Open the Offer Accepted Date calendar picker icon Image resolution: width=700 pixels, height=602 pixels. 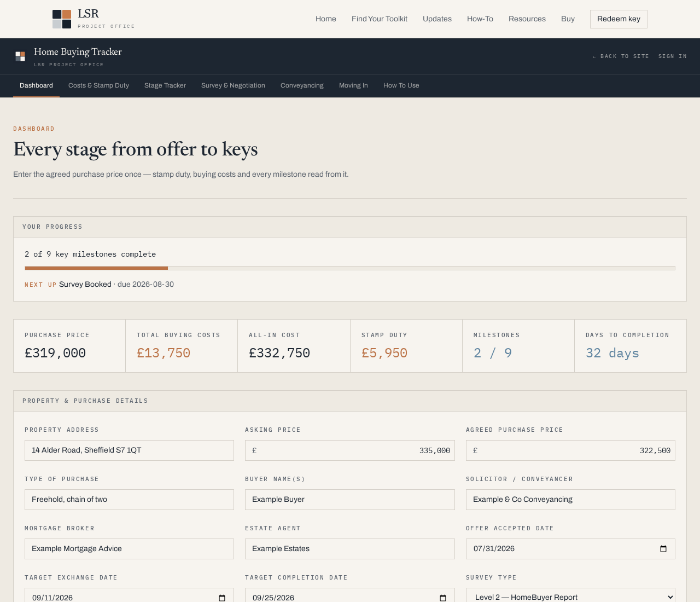(663, 549)
